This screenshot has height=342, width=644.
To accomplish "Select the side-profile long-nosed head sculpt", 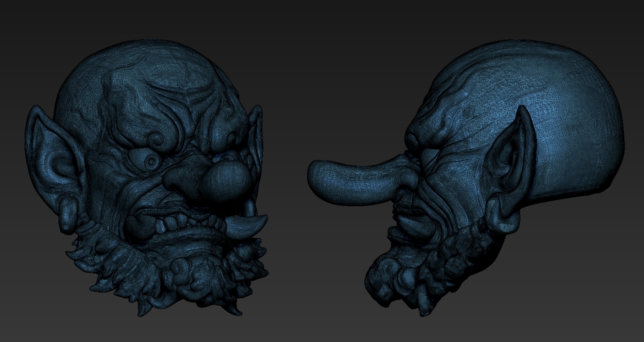I will point(466,178).
